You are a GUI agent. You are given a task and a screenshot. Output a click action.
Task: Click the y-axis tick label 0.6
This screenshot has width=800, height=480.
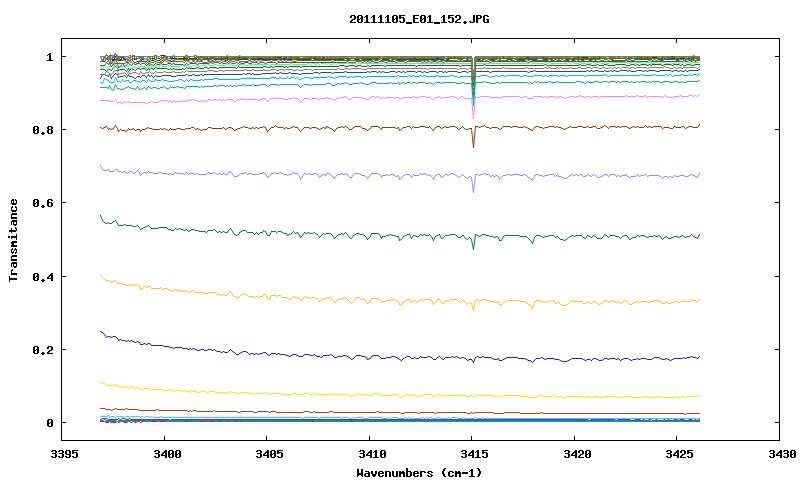pyautogui.click(x=43, y=203)
